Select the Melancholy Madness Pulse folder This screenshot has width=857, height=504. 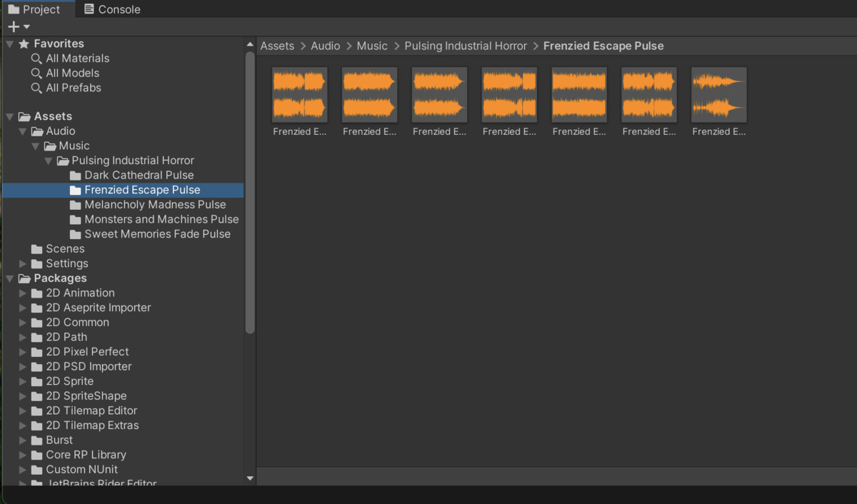[x=155, y=205]
